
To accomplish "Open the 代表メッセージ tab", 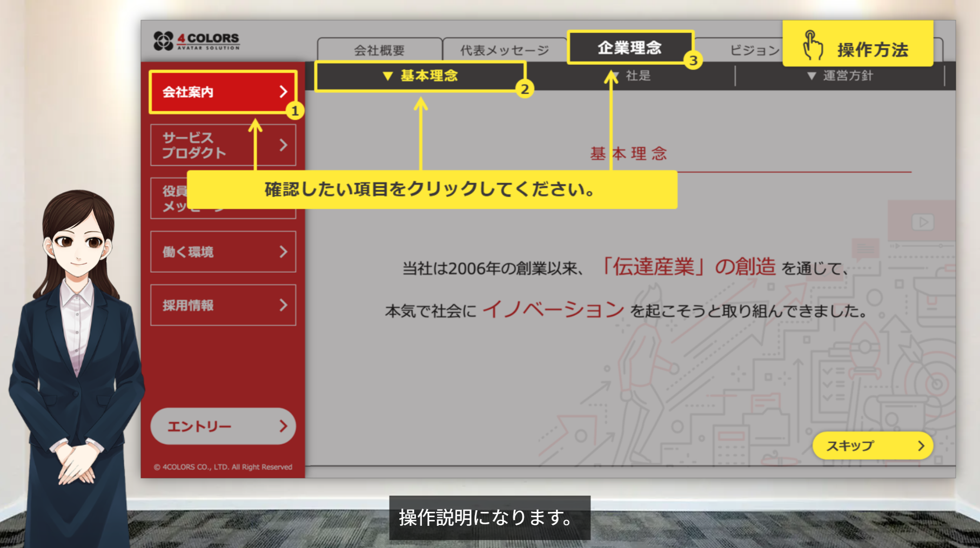I will (x=504, y=51).
